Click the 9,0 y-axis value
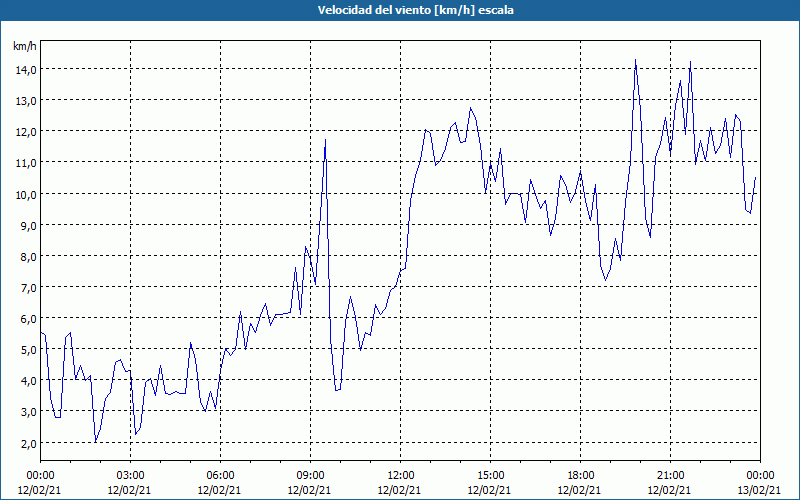The image size is (800, 500). 28,226
